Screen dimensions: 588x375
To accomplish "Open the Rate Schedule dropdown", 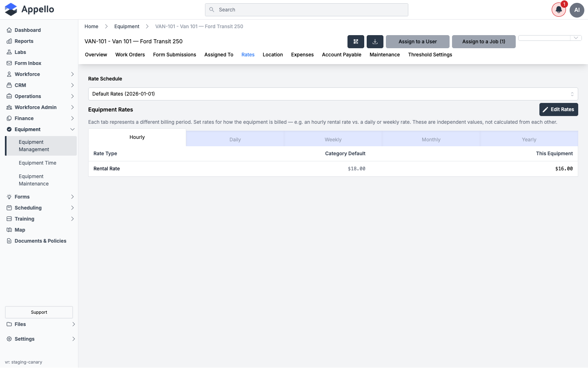I will click(x=333, y=94).
